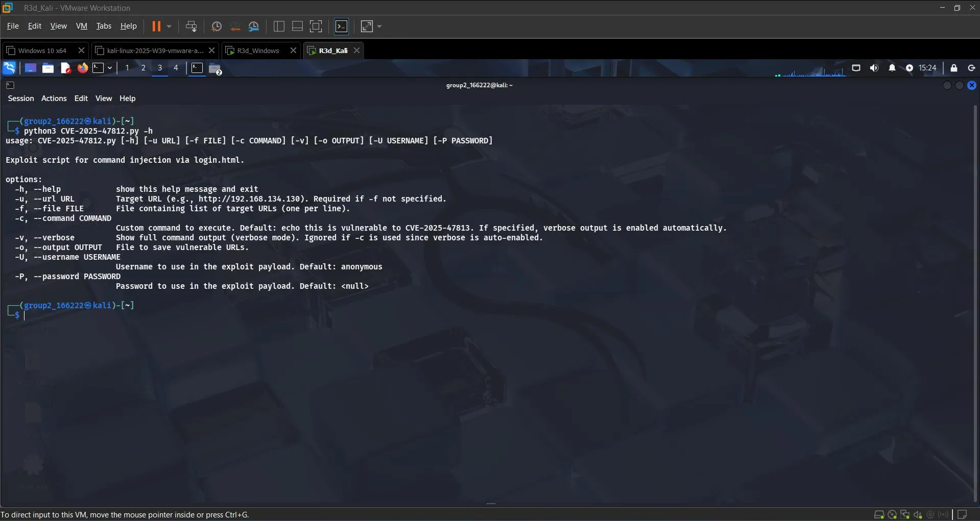Toggle the VMware library sidebar
Screen dimensions: 980x521
coord(279,27)
